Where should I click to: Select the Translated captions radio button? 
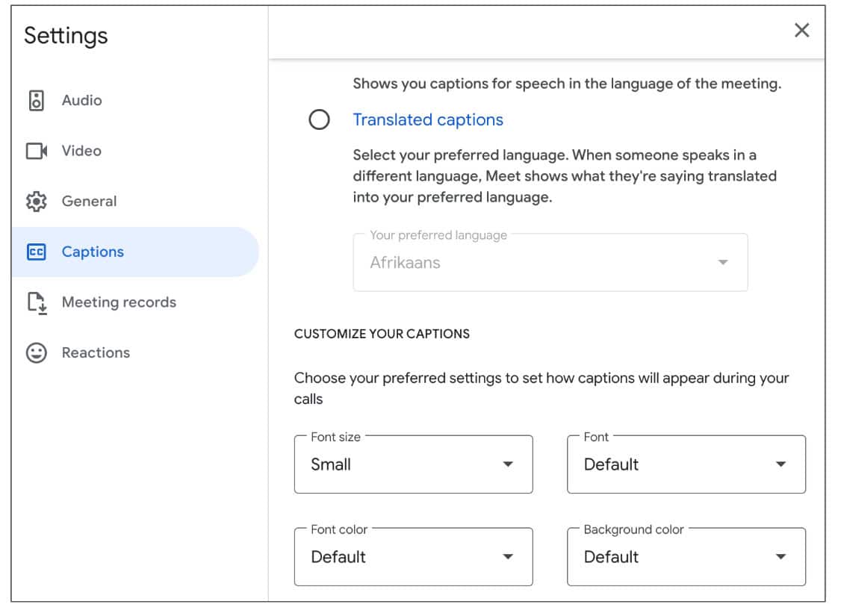click(320, 119)
